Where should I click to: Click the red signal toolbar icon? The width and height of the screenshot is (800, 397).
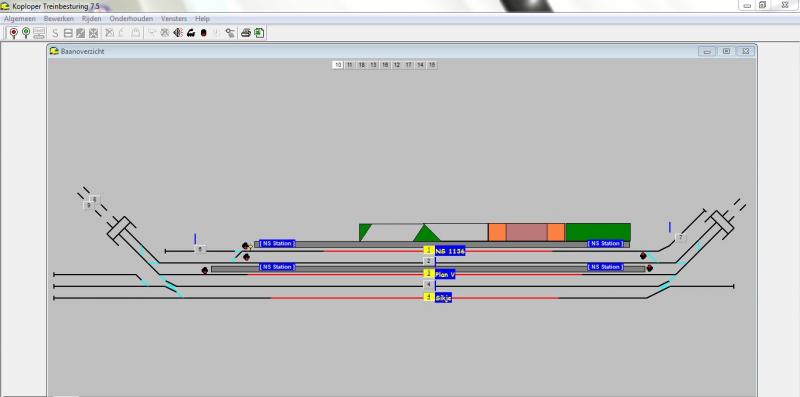click(14, 33)
